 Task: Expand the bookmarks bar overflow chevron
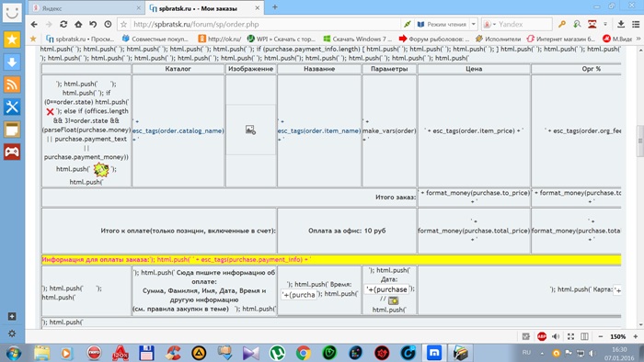(x=638, y=39)
